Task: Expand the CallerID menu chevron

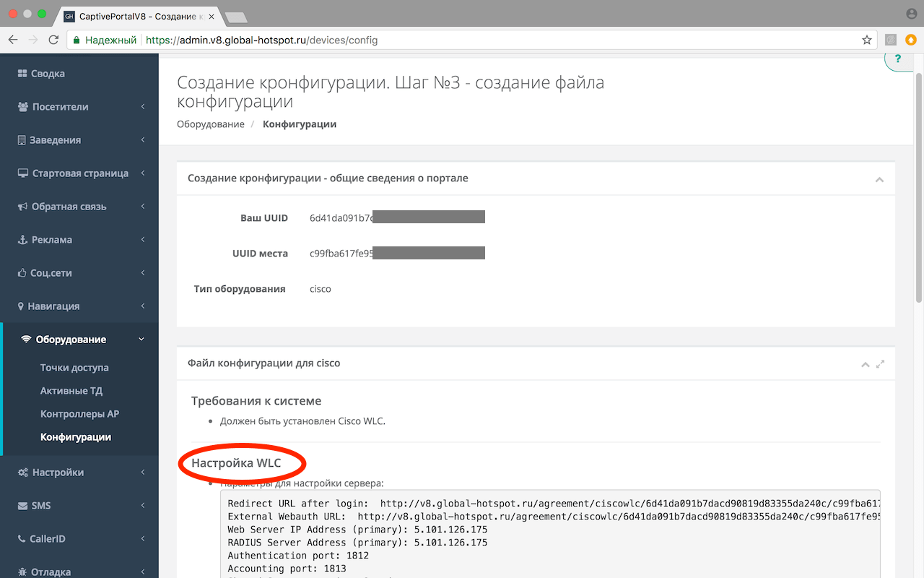Action: pos(143,539)
